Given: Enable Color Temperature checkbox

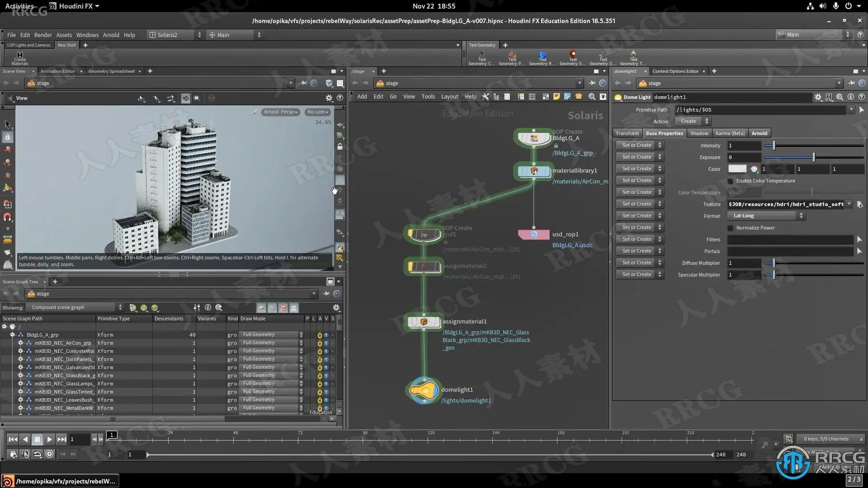Looking at the screenshot, I should (730, 181).
